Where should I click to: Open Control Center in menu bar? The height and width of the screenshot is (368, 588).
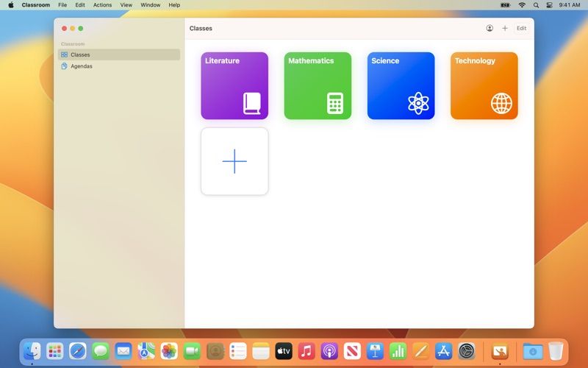click(549, 5)
